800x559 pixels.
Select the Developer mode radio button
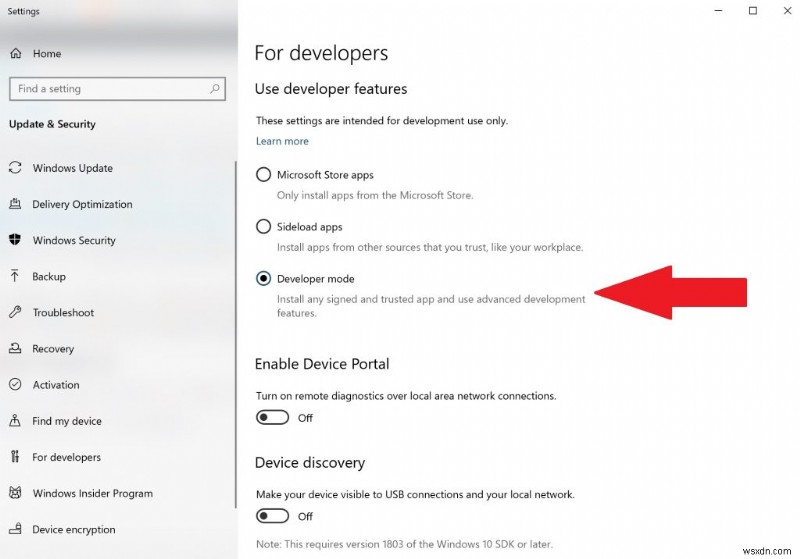(263, 278)
